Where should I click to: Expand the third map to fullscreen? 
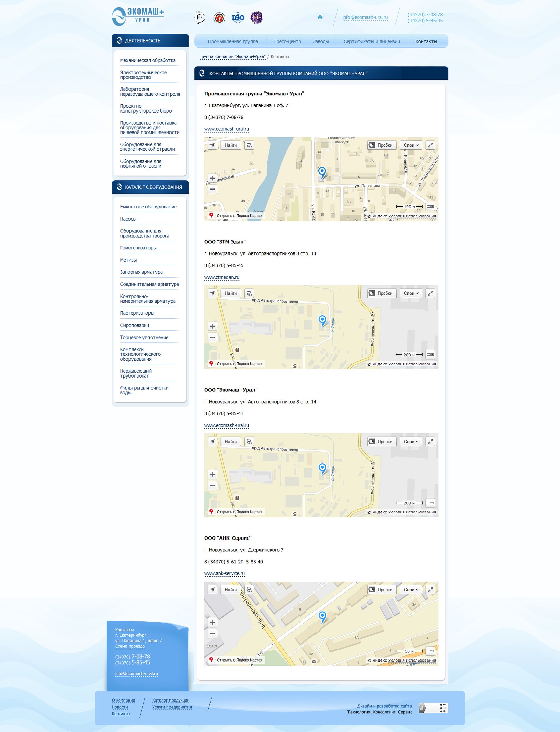click(x=430, y=441)
